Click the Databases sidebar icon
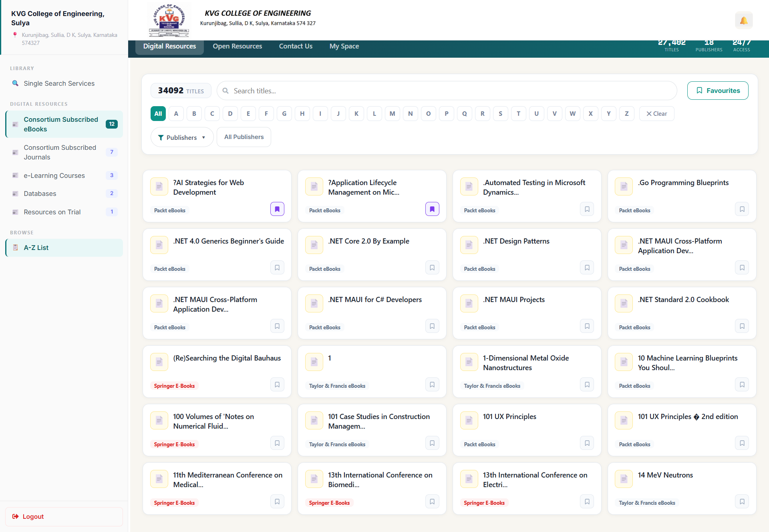 coord(15,193)
